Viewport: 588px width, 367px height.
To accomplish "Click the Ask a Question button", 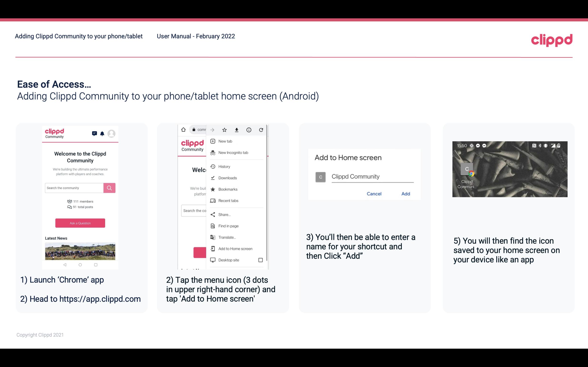I will [x=80, y=223].
